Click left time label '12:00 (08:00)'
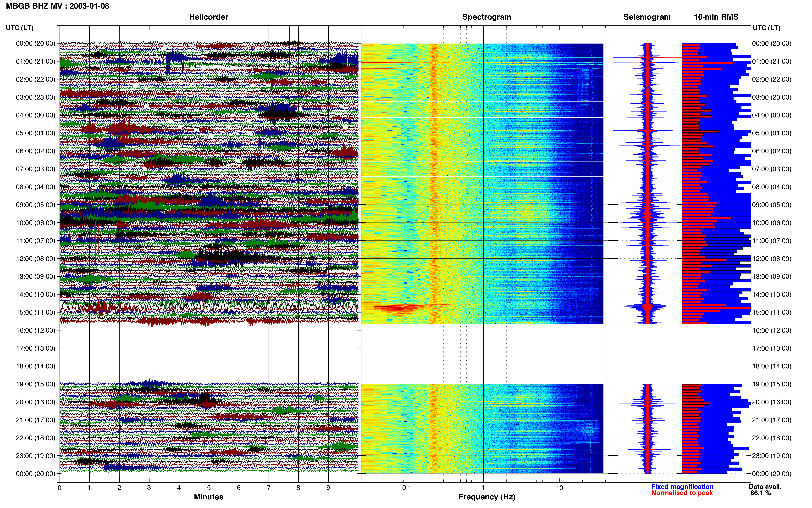 click(36, 259)
